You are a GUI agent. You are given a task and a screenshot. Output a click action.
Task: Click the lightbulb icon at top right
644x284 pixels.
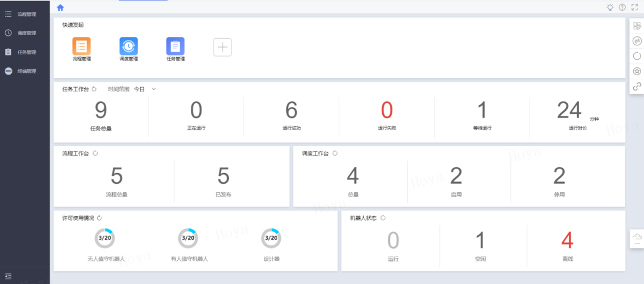tap(609, 7)
